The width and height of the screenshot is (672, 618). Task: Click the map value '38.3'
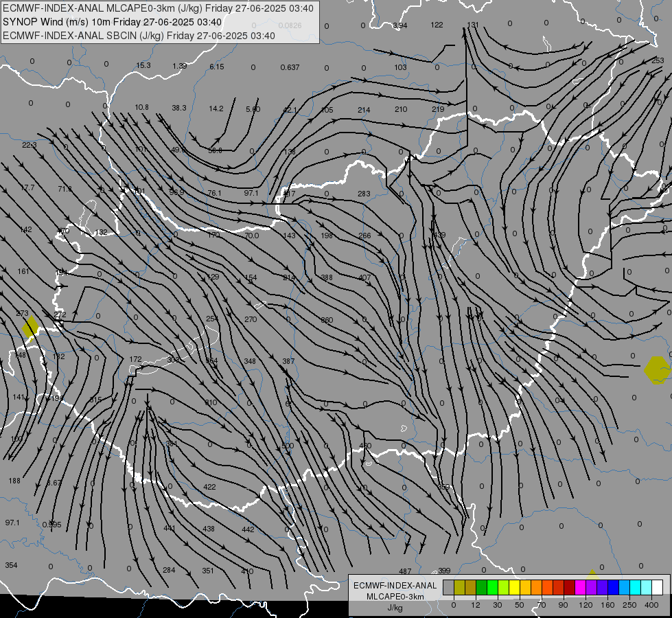coord(179,108)
